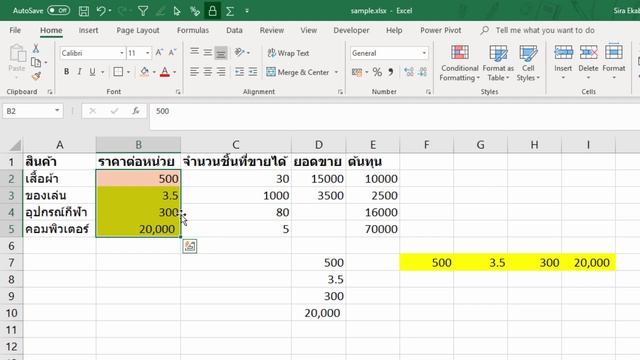Click the red Font Color swatch
The height and width of the screenshot is (360, 640).
click(x=164, y=72)
